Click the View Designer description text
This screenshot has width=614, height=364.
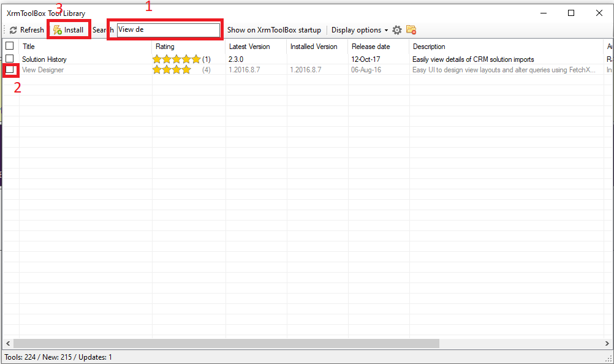coord(504,70)
